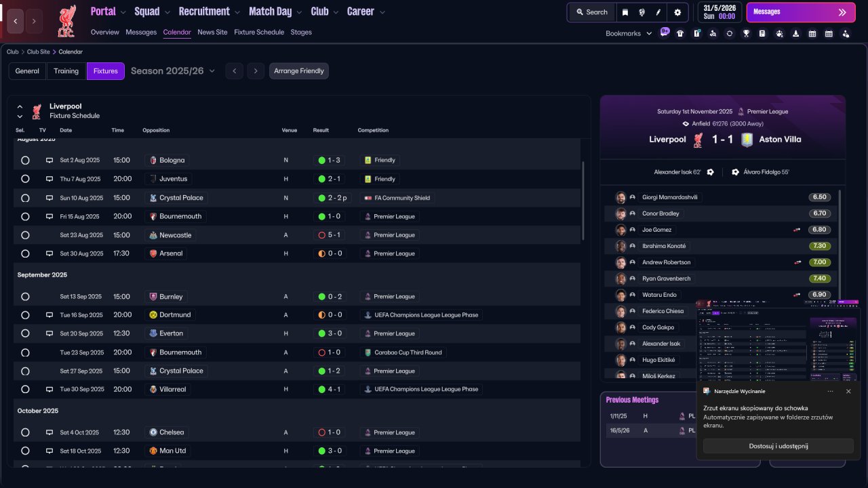Image resolution: width=868 pixels, height=488 pixels.
Task: Switch to the Training tab
Action: point(66,71)
